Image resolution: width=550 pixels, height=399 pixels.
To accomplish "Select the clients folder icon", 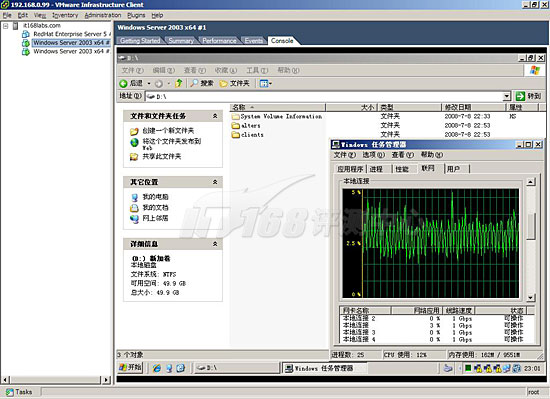I will [x=235, y=135].
